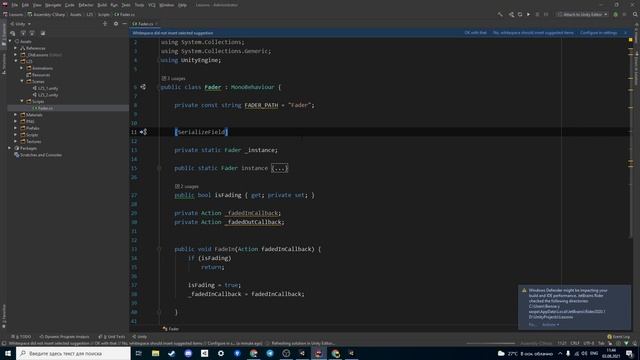The width and height of the screenshot is (640, 360).
Task: Open the Refactor menu
Action: 86,5
